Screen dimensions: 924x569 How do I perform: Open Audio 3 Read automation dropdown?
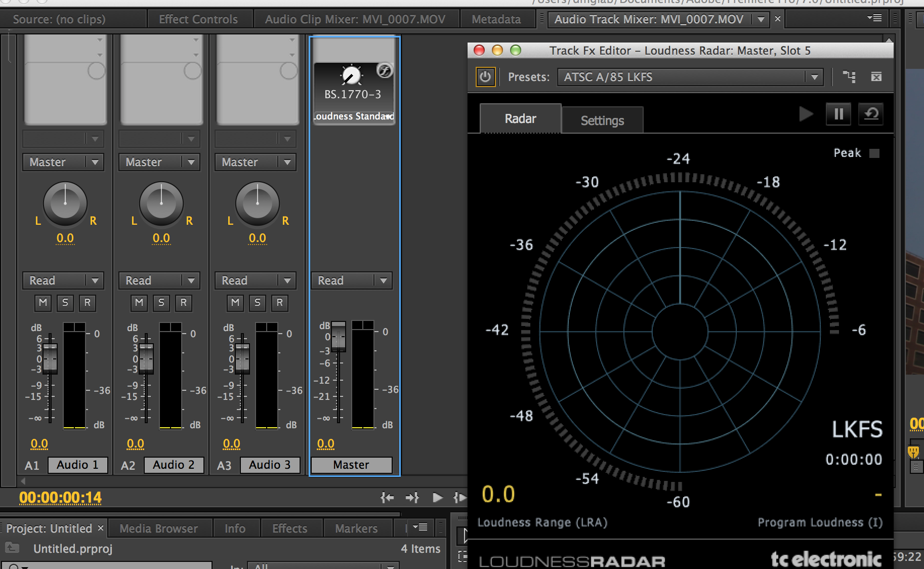(256, 280)
